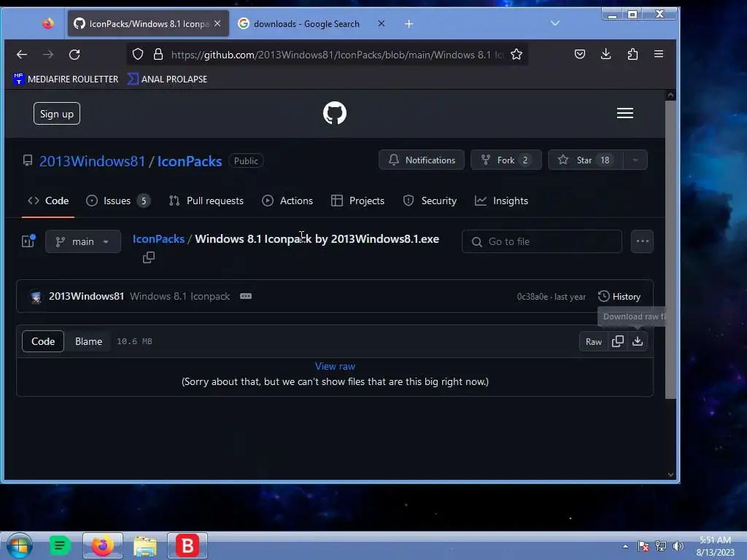Open commit 0c38a0e link
This screenshot has width=747, height=560.
coord(532,297)
